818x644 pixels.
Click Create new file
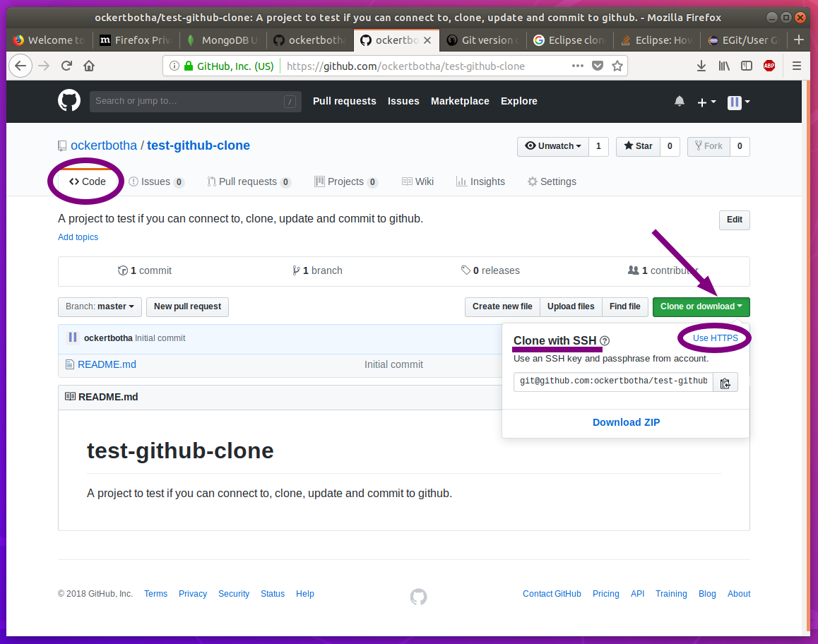pyautogui.click(x=502, y=306)
